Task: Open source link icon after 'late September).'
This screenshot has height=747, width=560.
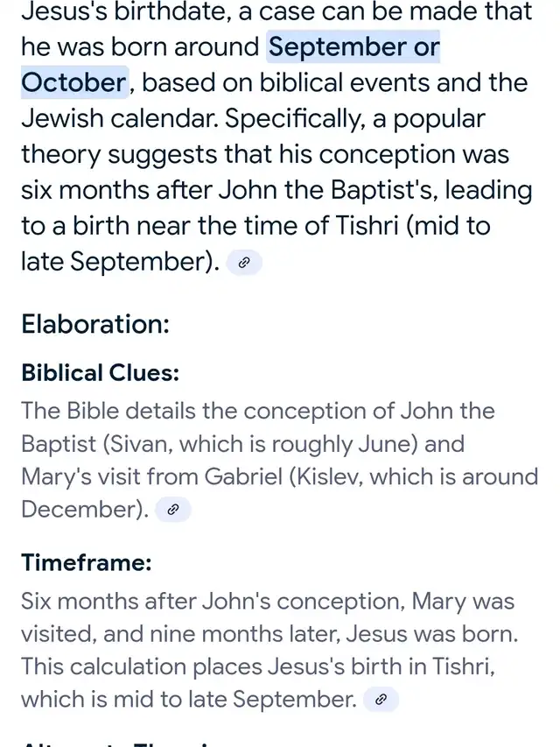Action: 244,262
